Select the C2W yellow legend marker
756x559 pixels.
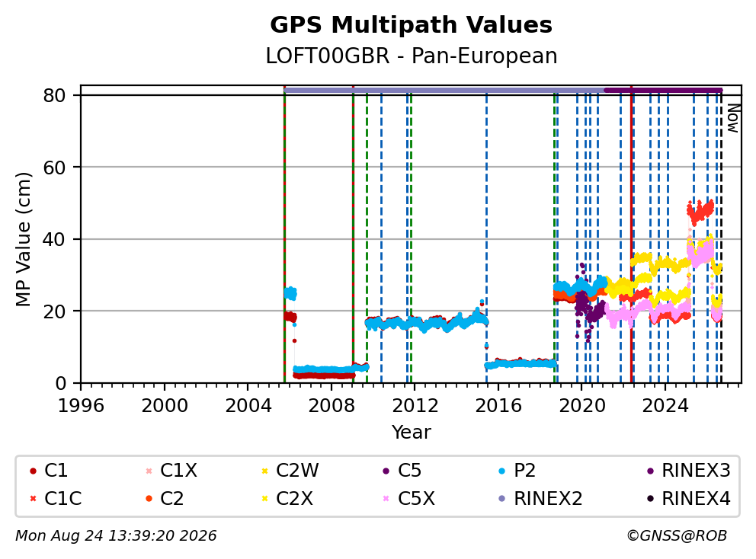(x=264, y=471)
